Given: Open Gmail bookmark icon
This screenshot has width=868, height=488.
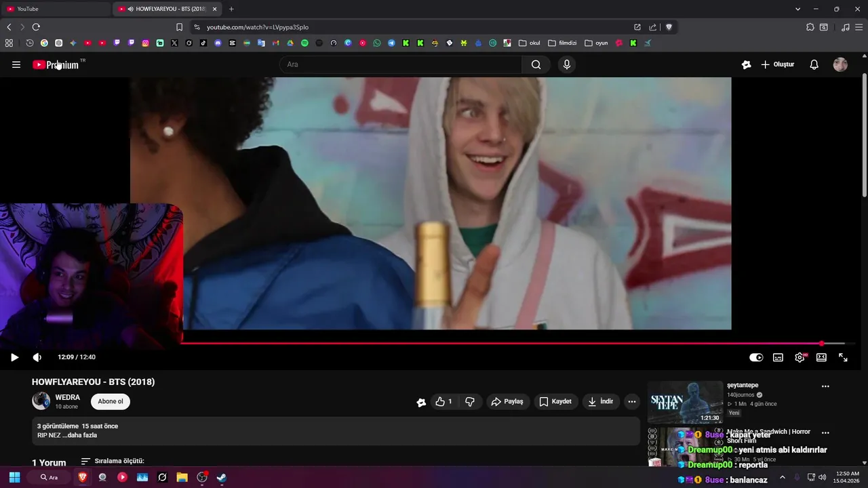Looking at the screenshot, I should [x=275, y=43].
